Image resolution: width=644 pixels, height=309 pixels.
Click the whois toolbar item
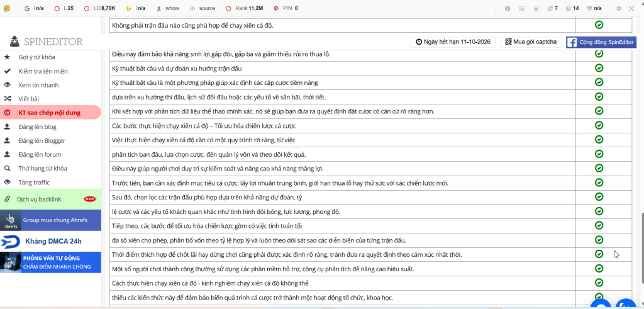pyautogui.click(x=169, y=8)
